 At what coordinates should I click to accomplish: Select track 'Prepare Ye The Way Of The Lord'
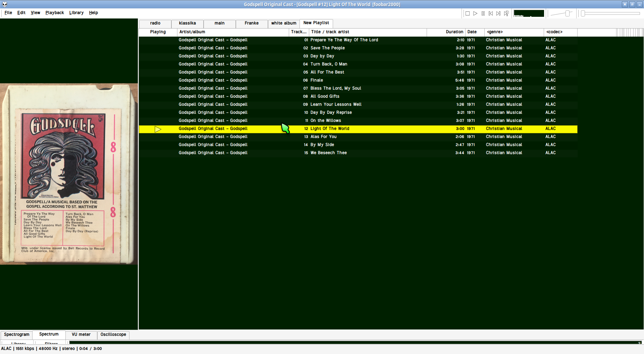(358, 40)
